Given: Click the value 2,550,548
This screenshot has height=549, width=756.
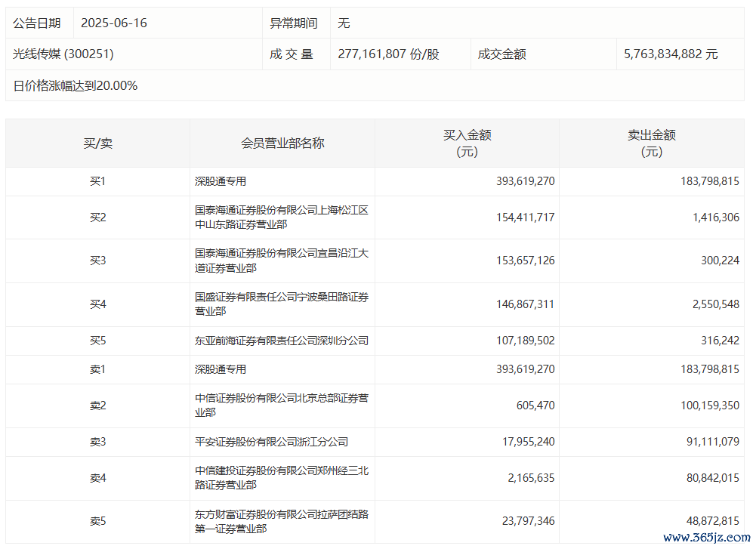Looking at the screenshot, I should pos(715,304).
